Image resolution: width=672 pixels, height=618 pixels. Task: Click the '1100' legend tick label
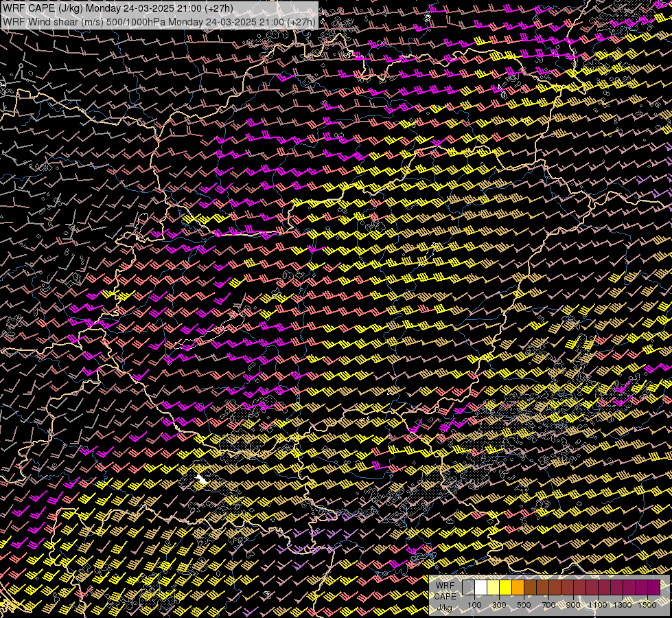tap(597, 605)
